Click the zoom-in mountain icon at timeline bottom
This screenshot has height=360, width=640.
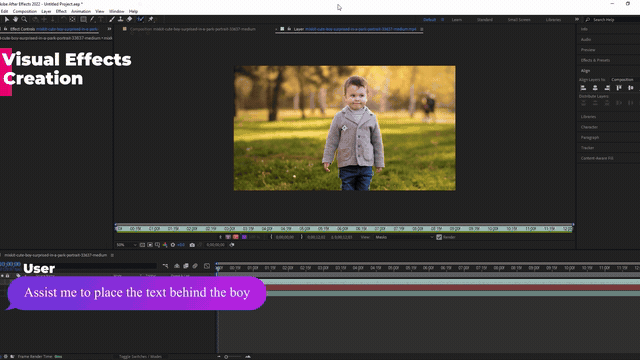pos(248,356)
